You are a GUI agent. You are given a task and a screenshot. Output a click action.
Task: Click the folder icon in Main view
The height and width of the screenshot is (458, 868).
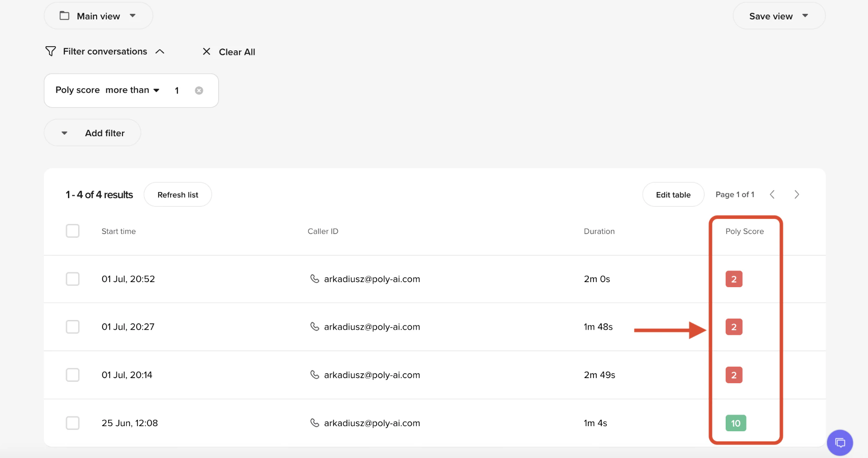pos(65,16)
